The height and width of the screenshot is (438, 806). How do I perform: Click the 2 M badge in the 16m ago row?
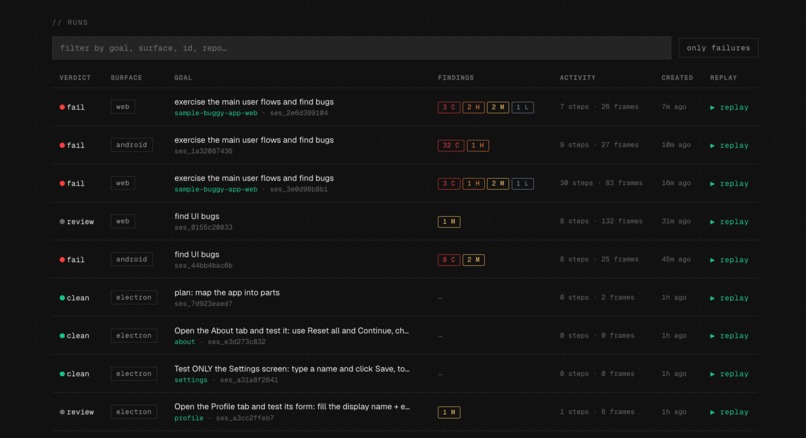498,184
